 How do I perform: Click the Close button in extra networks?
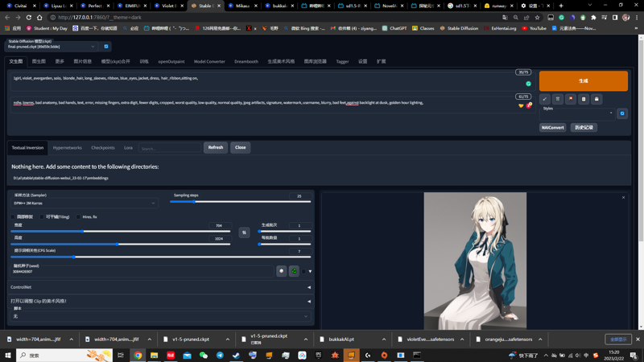click(x=240, y=147)
